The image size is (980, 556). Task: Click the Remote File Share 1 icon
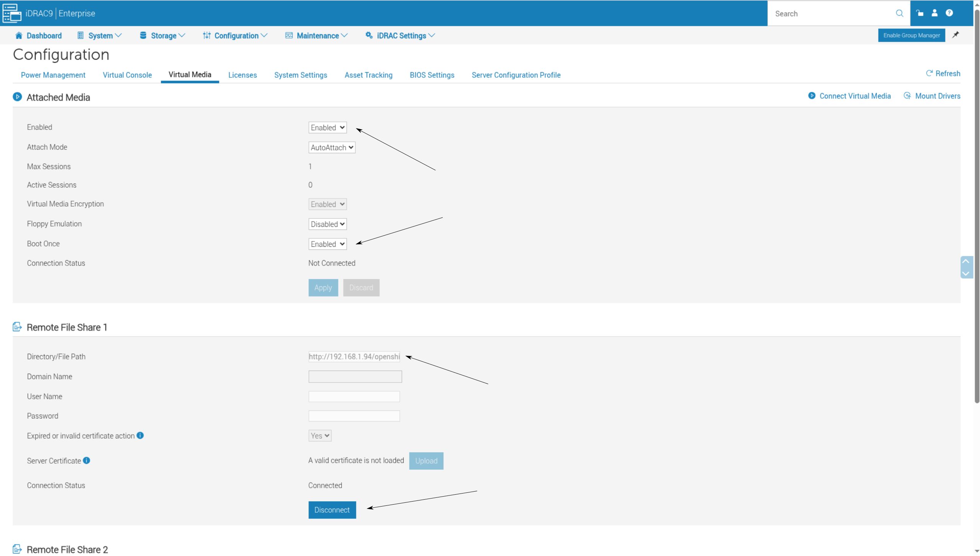click(17, 326)
